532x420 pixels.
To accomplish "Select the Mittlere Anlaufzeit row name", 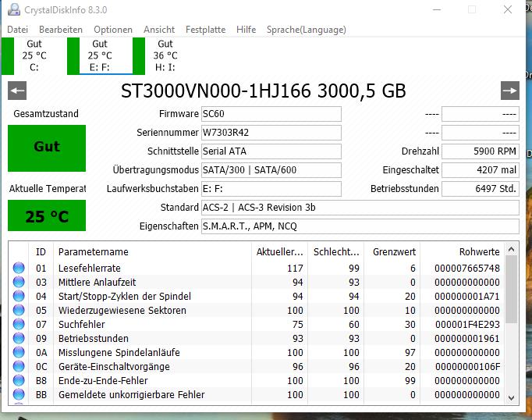I will (97, 282).
